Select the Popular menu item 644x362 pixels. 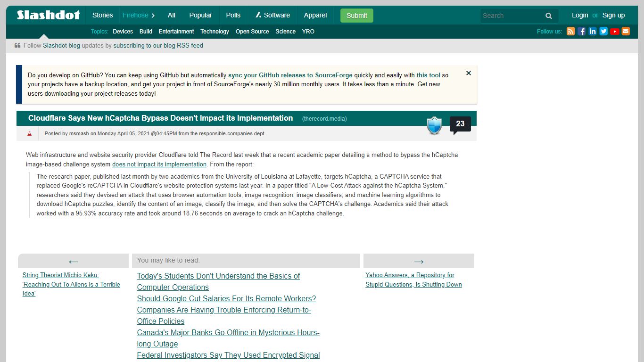pos(201,15)
